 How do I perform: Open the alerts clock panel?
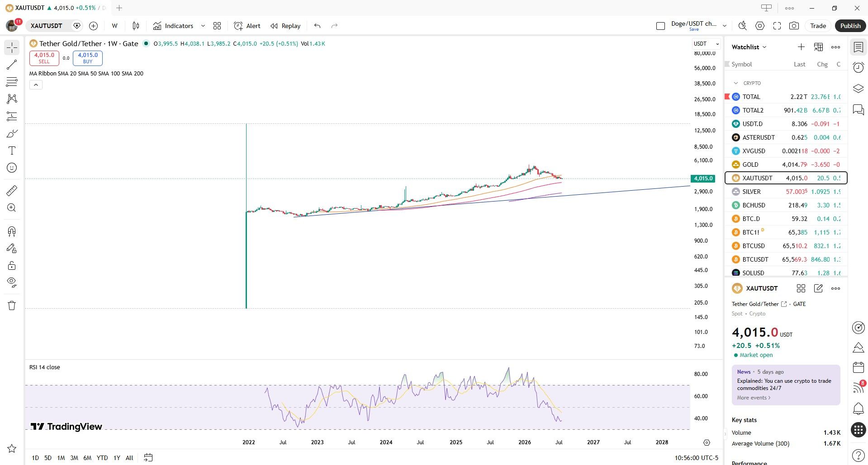click(858, 68)
